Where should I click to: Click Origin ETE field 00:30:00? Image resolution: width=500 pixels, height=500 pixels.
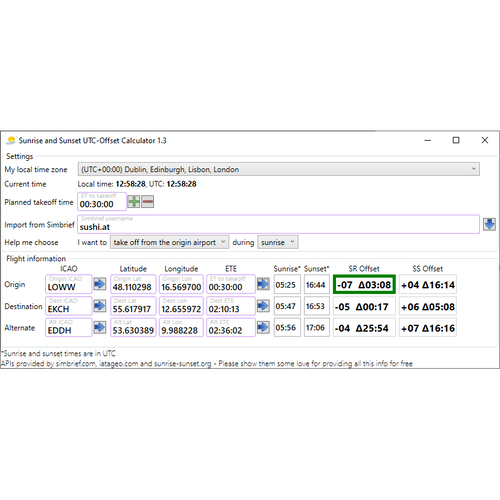pyautogui.click(x=231, y=284)
